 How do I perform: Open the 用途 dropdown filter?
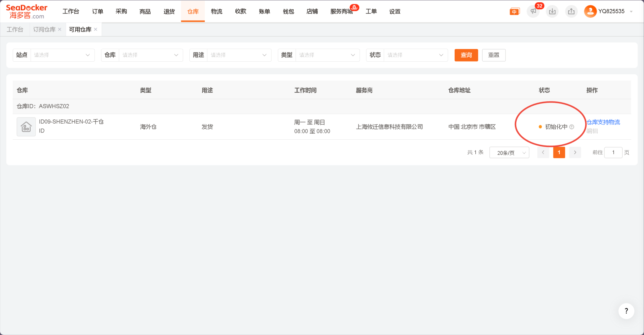coord(239,55)
